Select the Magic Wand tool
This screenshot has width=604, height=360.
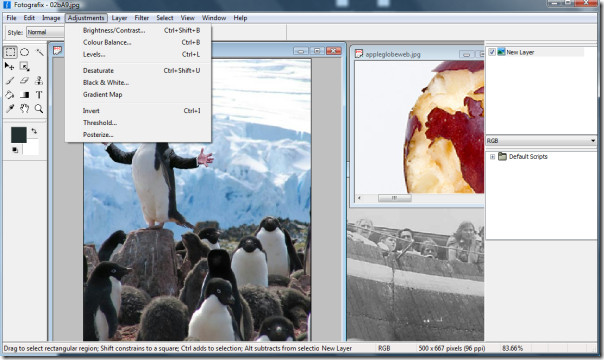coord(39,52)
